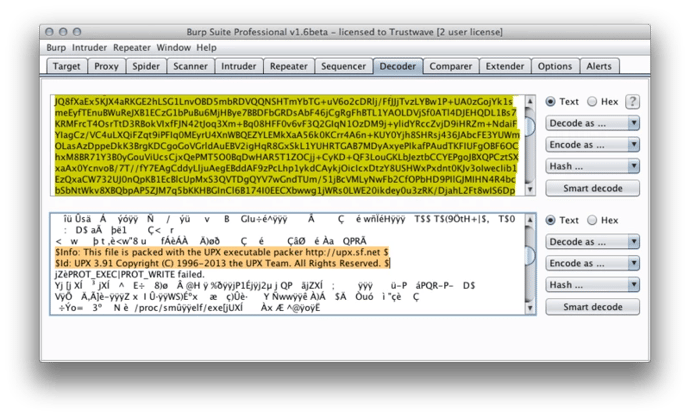Open the Window menu

coord(173,47)
